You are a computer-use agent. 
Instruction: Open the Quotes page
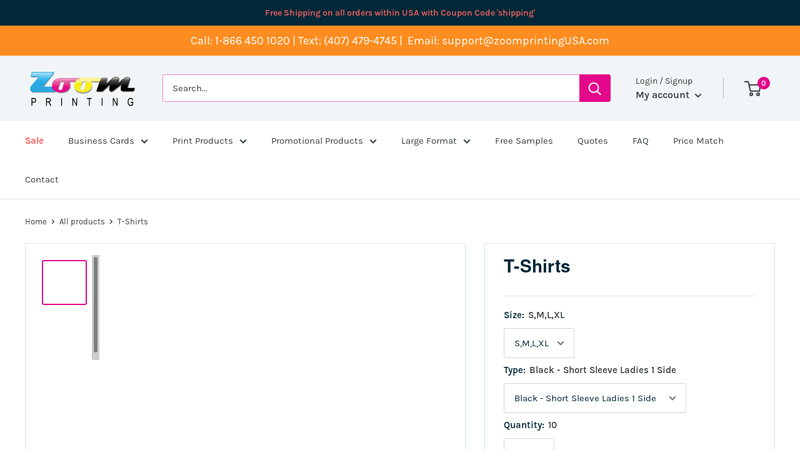[592, 141]
